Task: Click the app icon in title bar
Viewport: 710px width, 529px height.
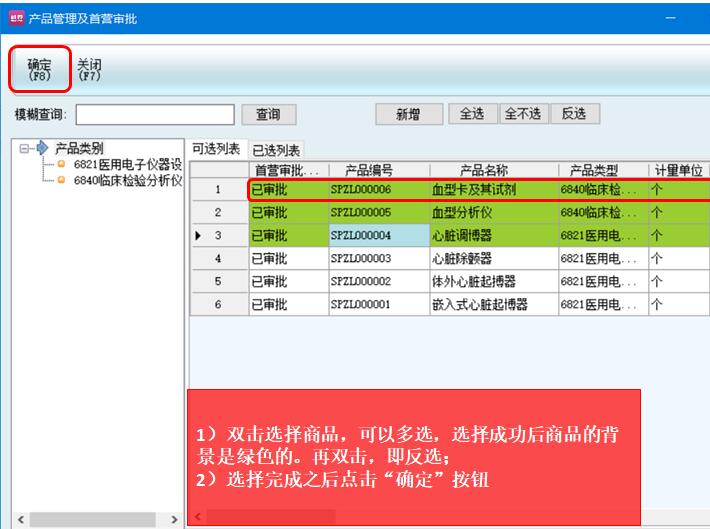Action: pyautogui.click(x=13, y=18)
